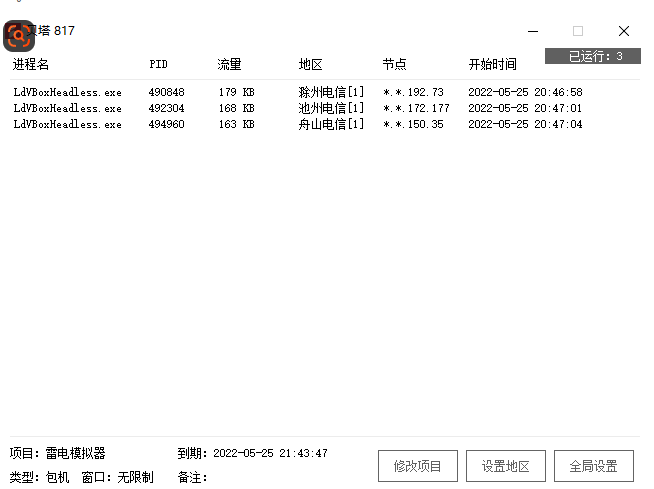
Task: Click type value 包机
Action: 57,477
